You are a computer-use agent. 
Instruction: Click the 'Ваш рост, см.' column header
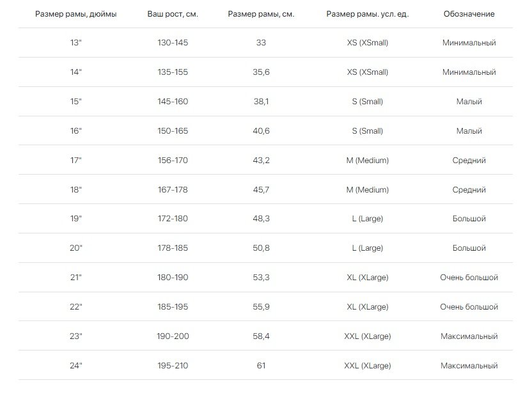pyautogui.click(x=173, y=14)
